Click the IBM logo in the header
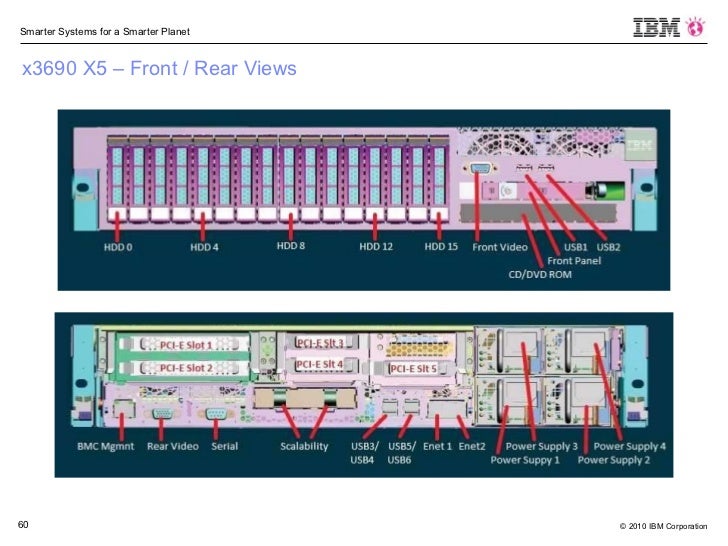The height and width of the screenshot is (546, 728). point(656,27)
